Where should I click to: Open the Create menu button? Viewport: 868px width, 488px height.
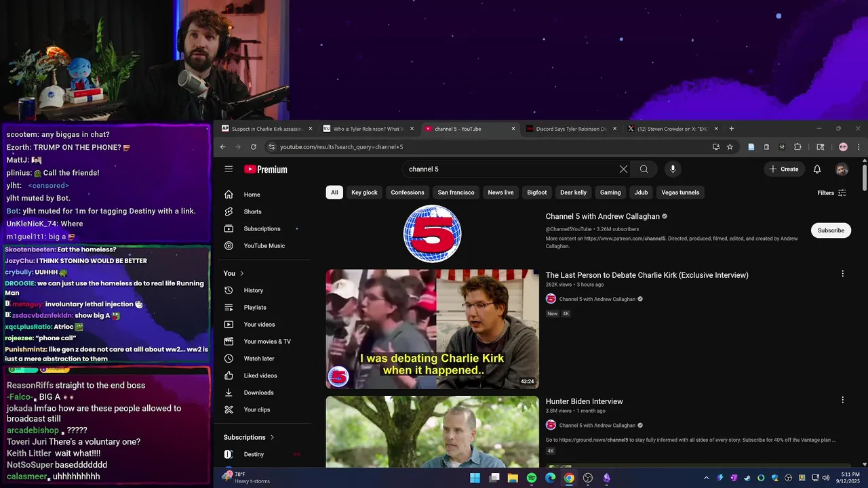(x=784, y=169)
